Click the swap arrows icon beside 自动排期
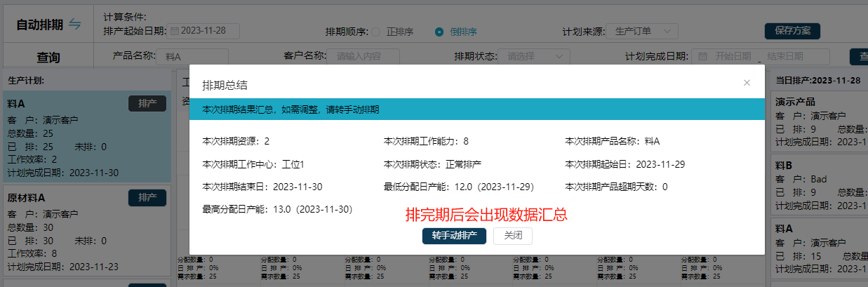The image size is (868, 287). point(75,25)
